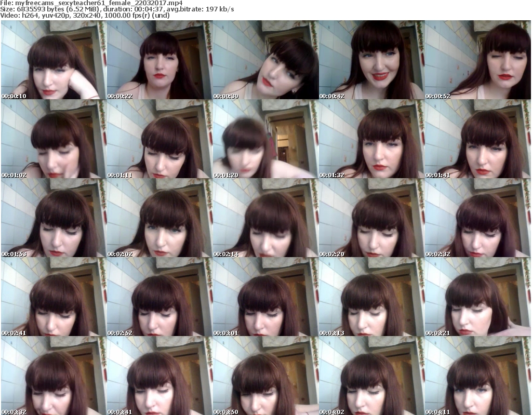Pick the frame stamped 00:02:32
The height and width of the screenshot is (415, 532).
(x=478, y=218)
